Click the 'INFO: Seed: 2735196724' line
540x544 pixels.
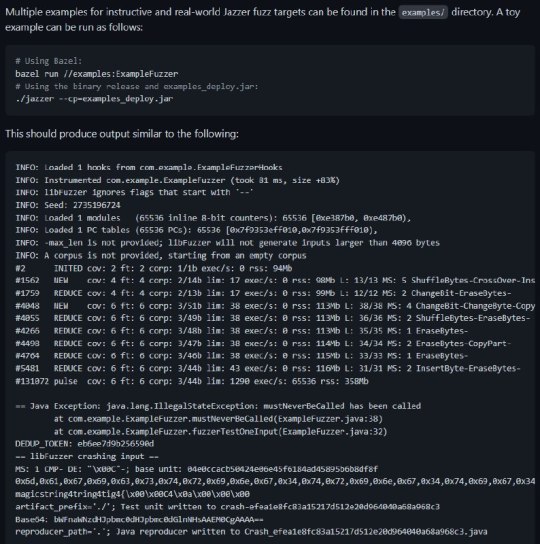(x=68, y=205)
